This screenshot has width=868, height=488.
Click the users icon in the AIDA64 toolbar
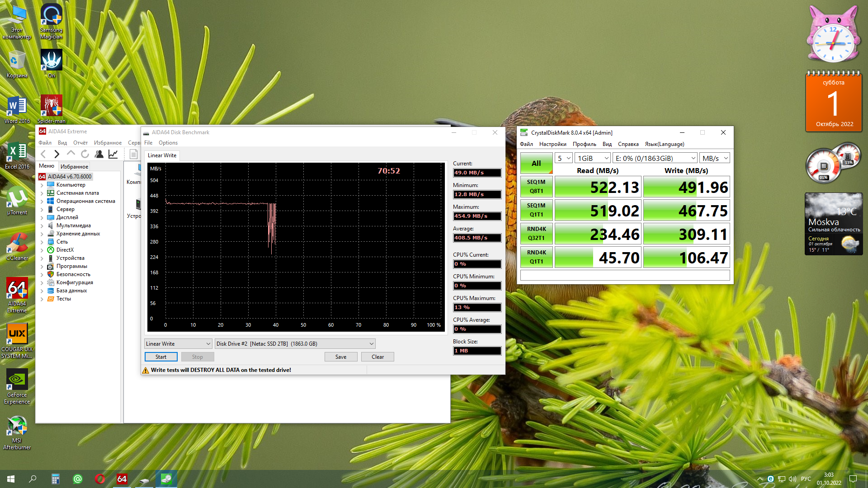[x=99, y=155]
